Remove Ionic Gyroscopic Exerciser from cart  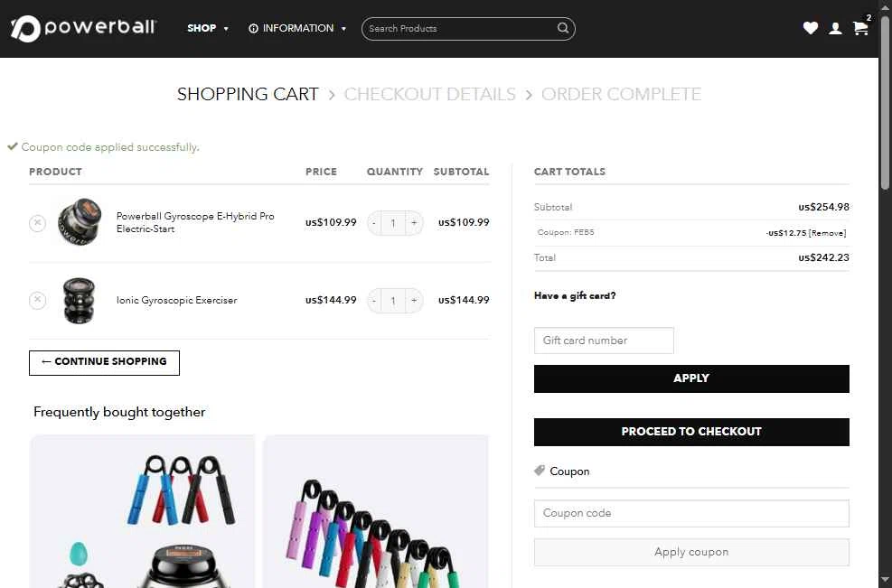click(38, 300)
